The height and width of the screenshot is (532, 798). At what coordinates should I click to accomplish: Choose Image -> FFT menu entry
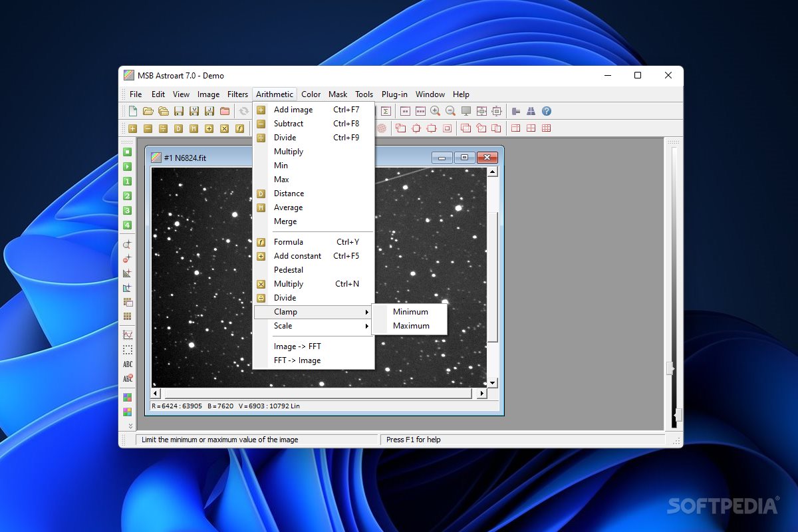pyautogui.click(x=314, y=346)
